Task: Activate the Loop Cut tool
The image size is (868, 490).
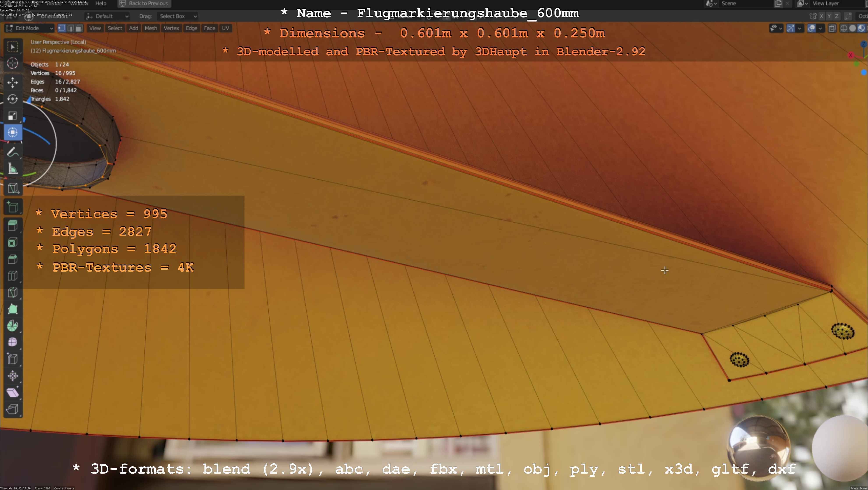Action: (x=13, y=276)
